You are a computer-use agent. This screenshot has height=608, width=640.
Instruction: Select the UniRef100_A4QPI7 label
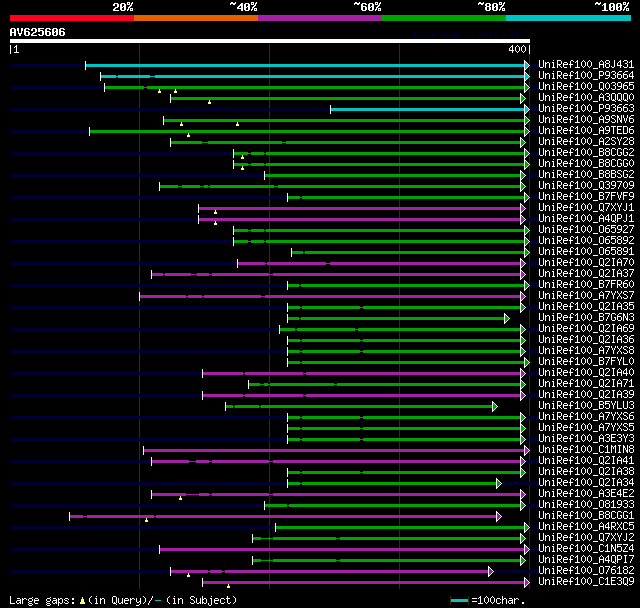586,560
